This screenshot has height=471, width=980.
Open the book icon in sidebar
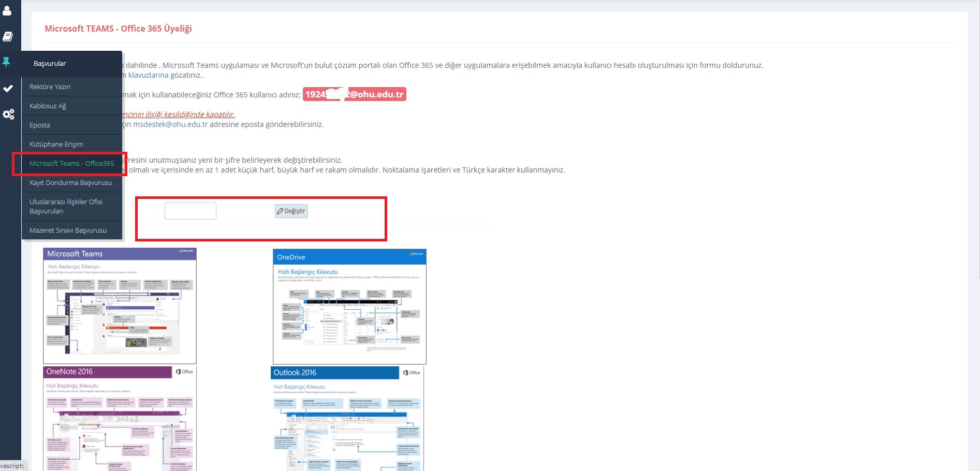pos(7,36)
